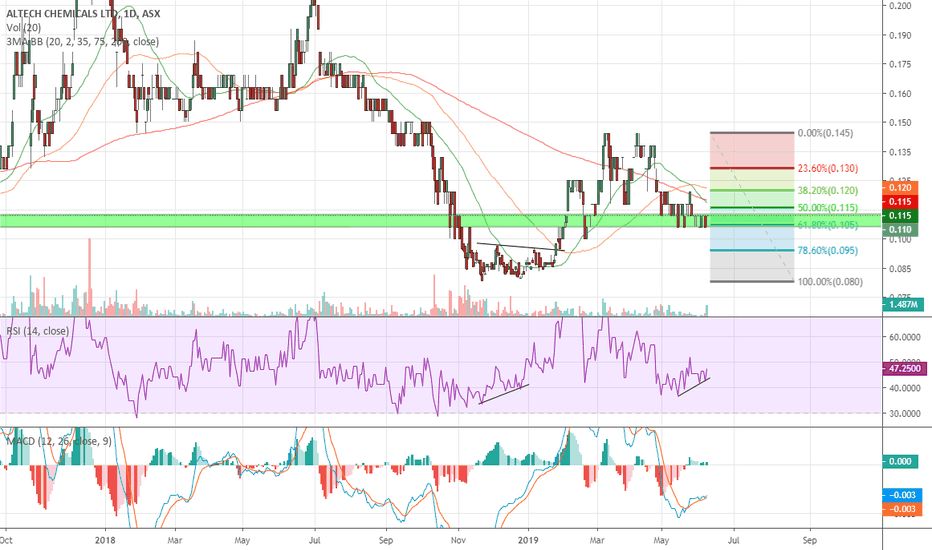This screenshot has height=550, width=932.
Task: Click the 23.60%(0.130) Fibonacci level label
Action: tap(827, 168)
